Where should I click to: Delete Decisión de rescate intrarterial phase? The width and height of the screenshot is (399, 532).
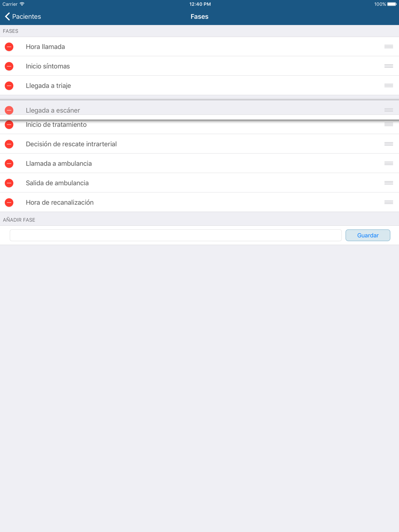9,144
